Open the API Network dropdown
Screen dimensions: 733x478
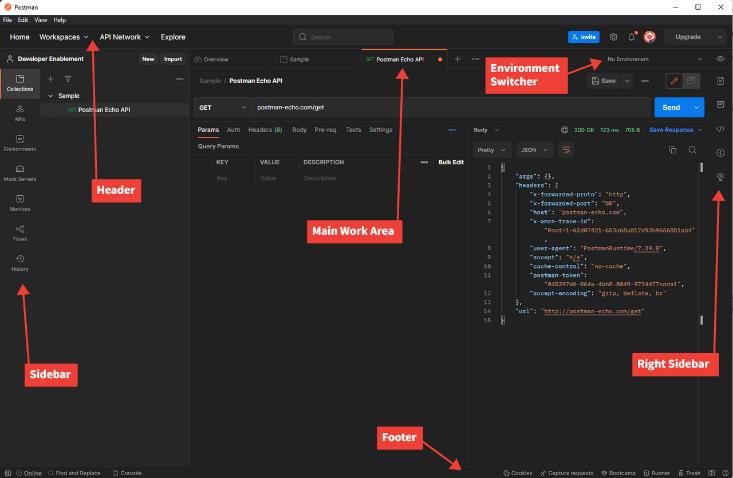124,37
